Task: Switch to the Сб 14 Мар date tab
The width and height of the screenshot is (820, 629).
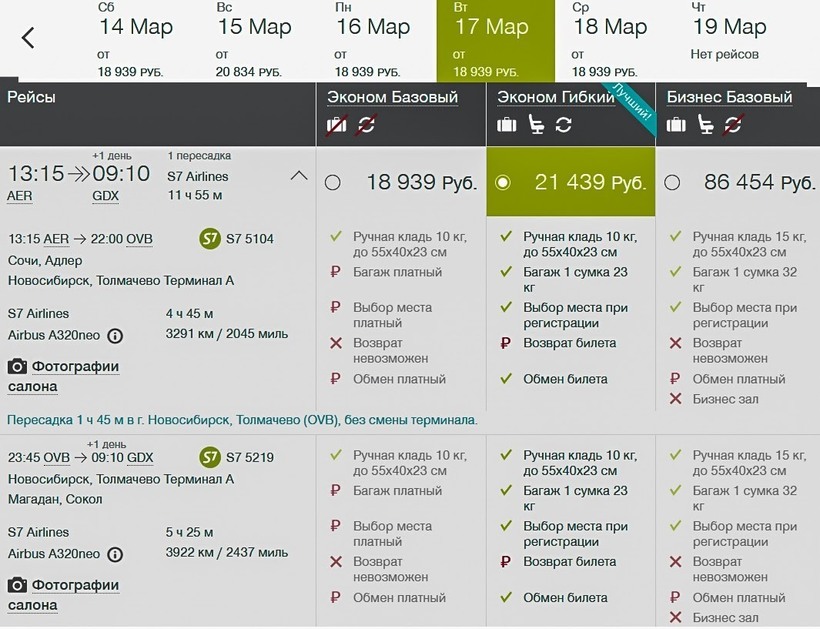Action: click(x=136, y=40)
